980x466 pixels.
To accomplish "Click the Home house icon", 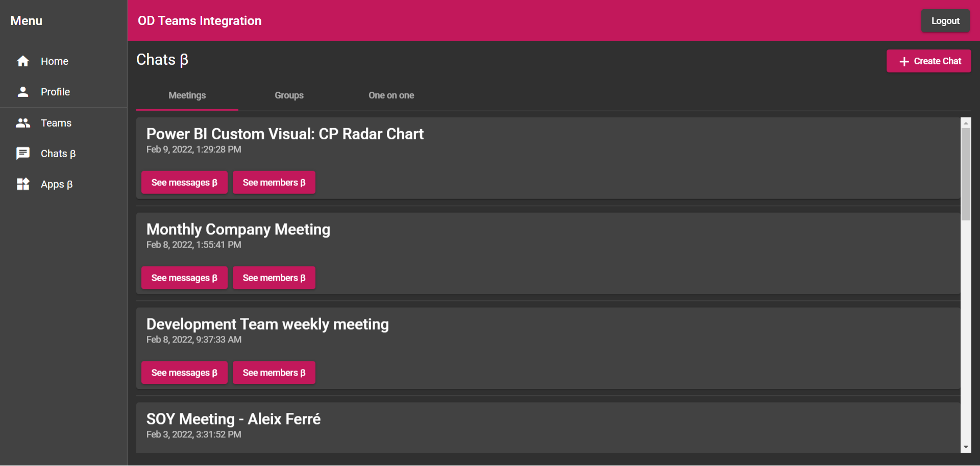I will point(23,61).
